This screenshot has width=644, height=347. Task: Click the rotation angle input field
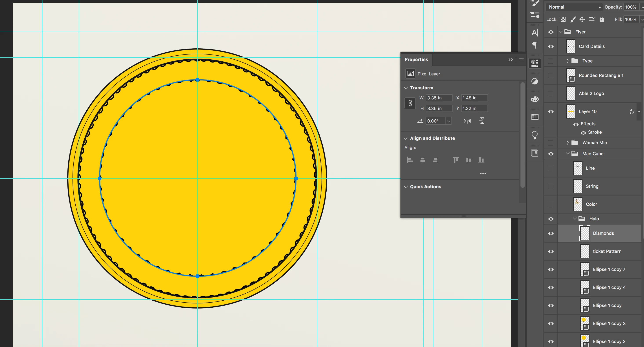[x=435, y=121]
